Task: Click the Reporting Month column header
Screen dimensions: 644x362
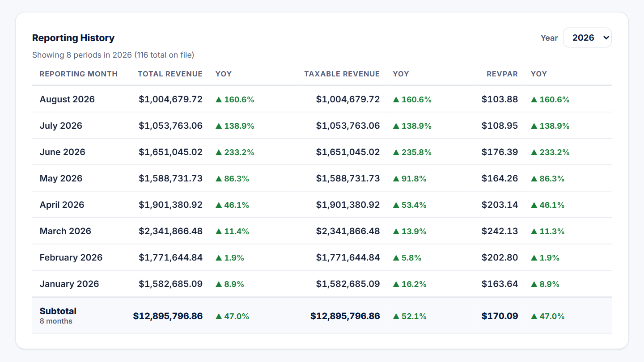Action: [x=79, y=74]
